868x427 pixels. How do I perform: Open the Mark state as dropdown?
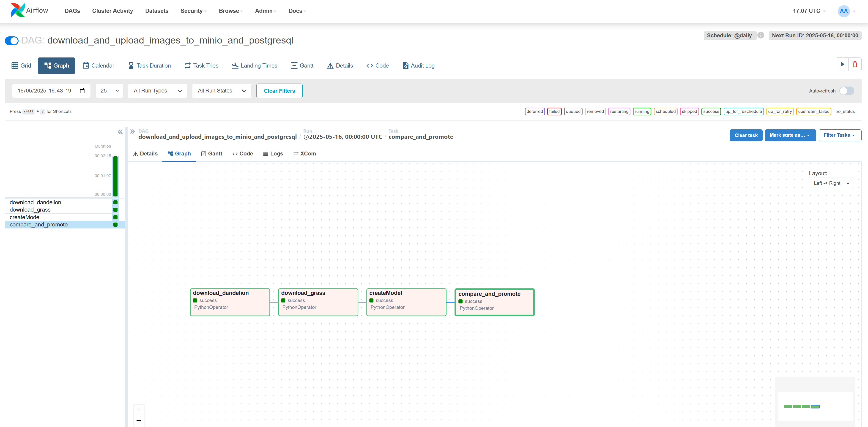tap(790, 135)
